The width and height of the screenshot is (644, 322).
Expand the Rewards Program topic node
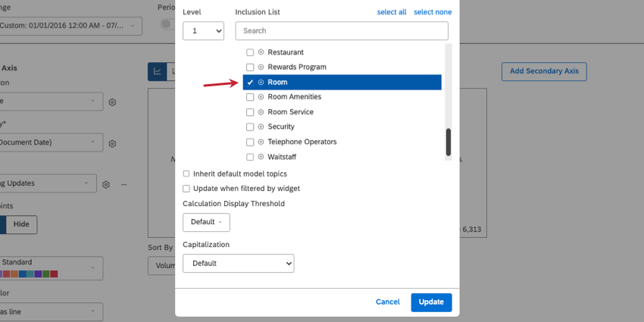click(x=261, y=67)
